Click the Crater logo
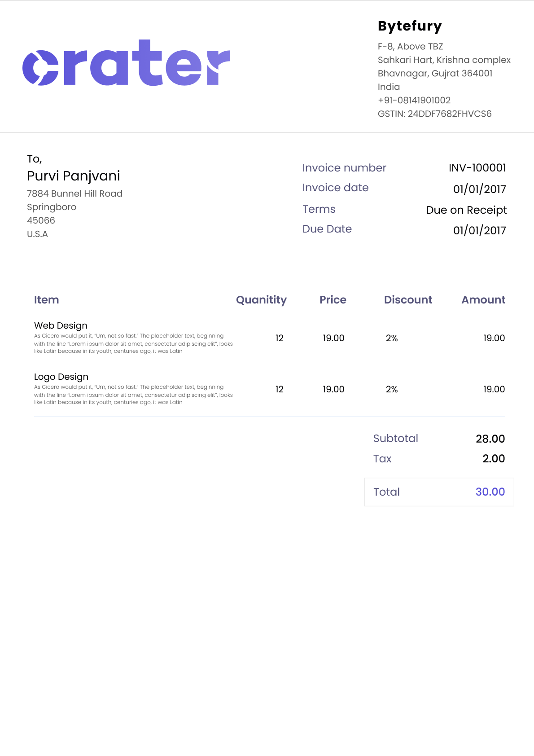Viewport: 534px width, 756px height. click(126, 63)
